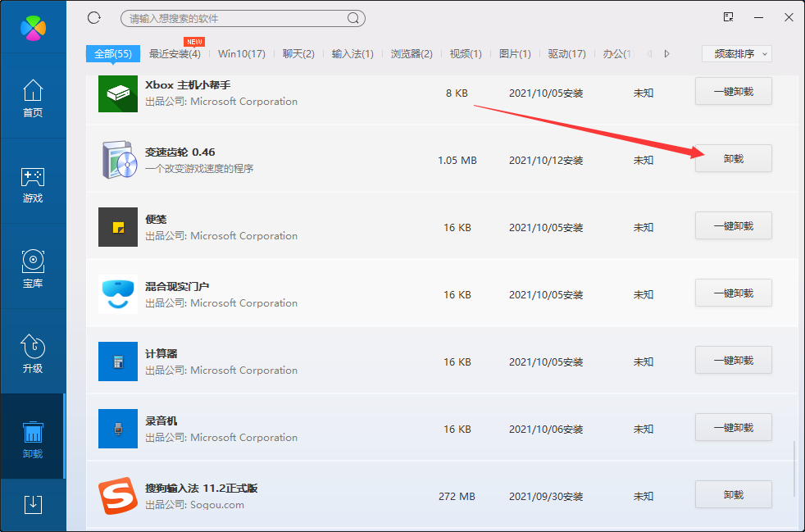Click the name "搜狗输入法 11.2正式版"
The image size is (805, 532).
202,489
